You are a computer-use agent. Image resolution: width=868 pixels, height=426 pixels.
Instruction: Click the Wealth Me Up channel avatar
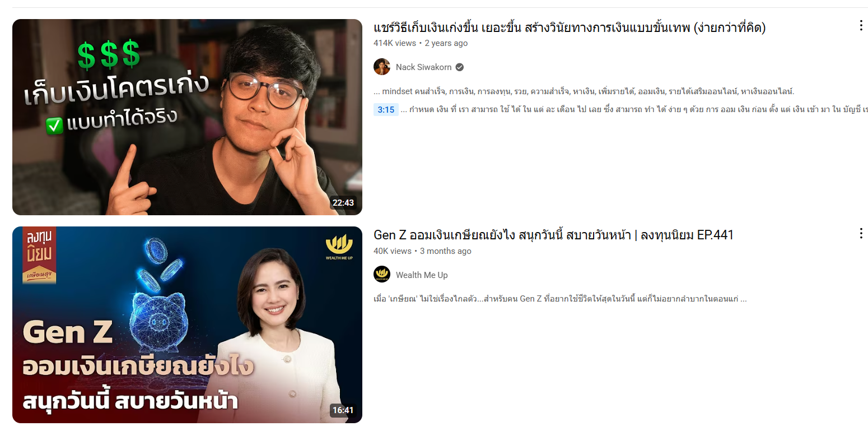pyautogui.click(x=382, y=275)
